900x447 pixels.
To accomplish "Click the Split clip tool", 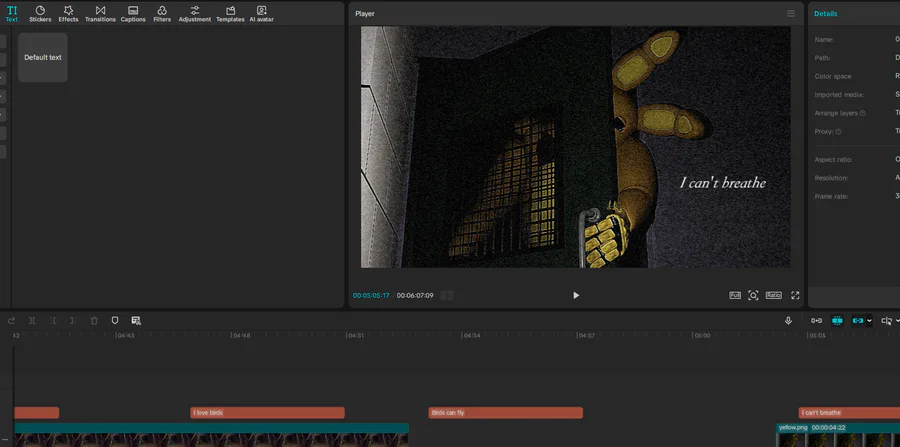I will tap(32, 321).
